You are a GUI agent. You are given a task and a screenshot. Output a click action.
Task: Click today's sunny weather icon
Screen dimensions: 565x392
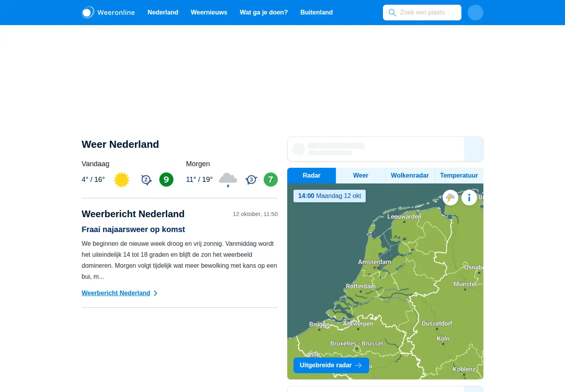pyautogui.click(x=122, y=180)
